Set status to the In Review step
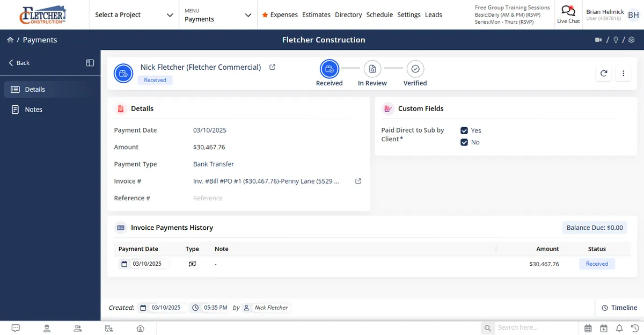The width and height of the screenshot is (644, 335). tap(372, 74)
